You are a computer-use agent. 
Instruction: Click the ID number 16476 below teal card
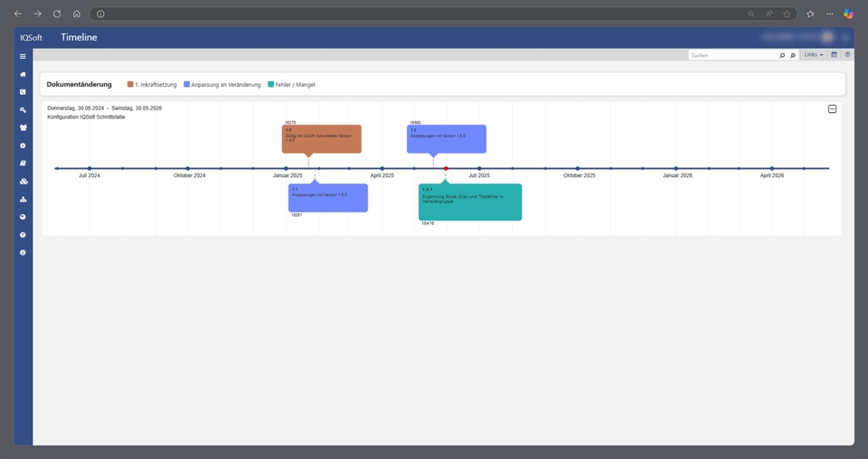pos(428,223)
